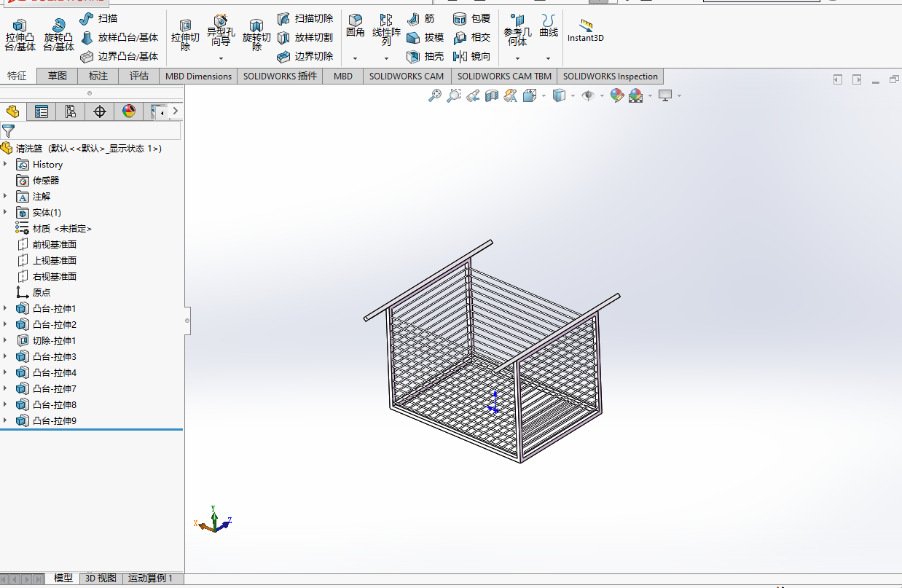Viewport: 902px width, 588px height.
Task: Click the Edit Appearance icon
Action: coord(617,95)
